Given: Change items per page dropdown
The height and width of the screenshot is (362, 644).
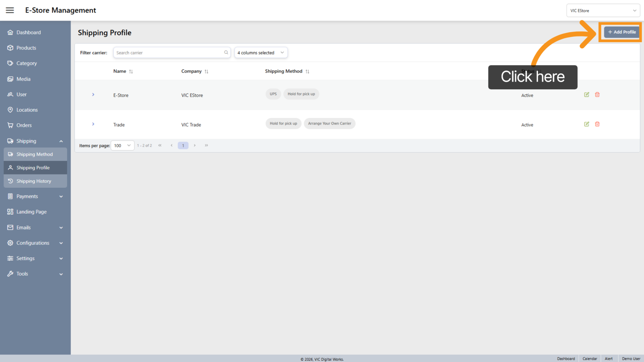Looking at the screenshot, I should (122, 146).
